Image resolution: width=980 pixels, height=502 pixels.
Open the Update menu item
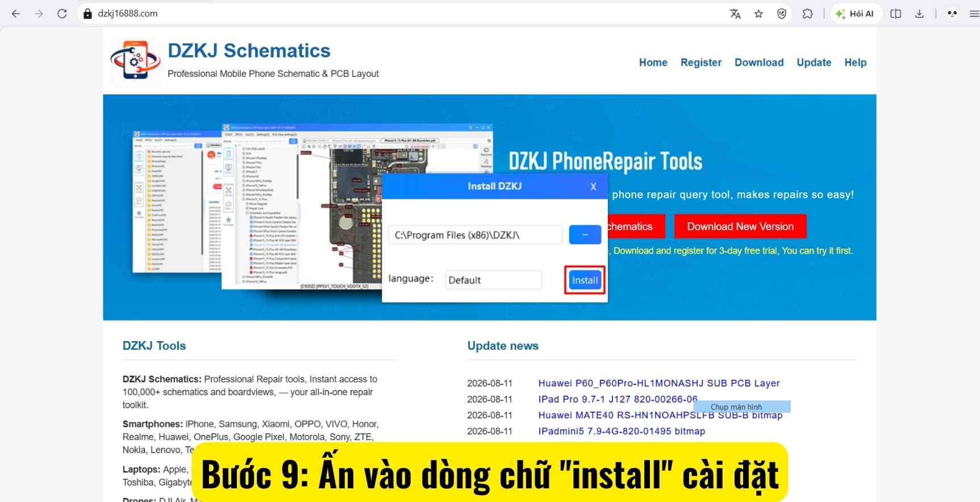click(x=814, y=63)
